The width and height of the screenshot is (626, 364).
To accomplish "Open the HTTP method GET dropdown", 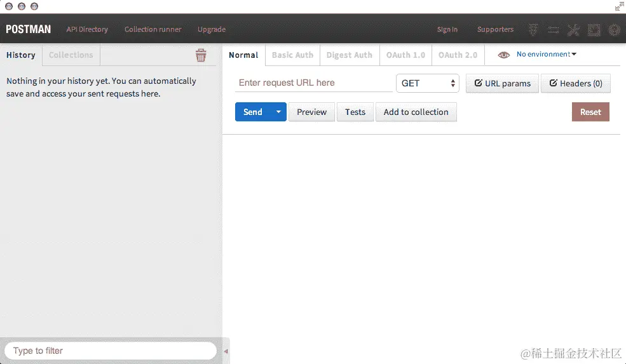I will pyautogui.click(x=428, y=83).
